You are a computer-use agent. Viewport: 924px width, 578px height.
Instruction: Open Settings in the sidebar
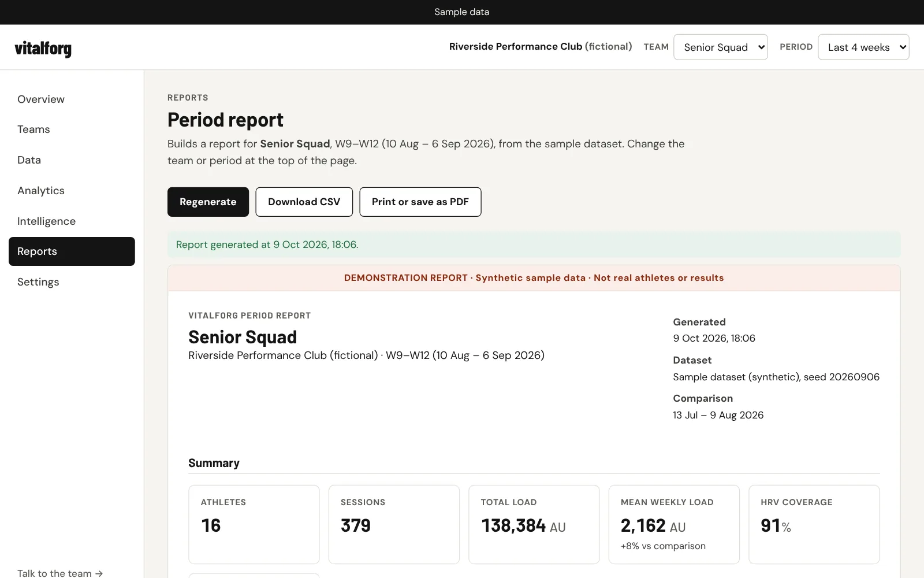pyautogui.click(x=72, y=282)
